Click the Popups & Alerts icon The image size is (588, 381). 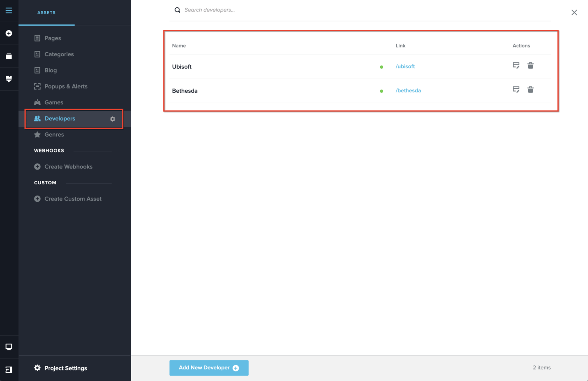click(x=37, y=87)
